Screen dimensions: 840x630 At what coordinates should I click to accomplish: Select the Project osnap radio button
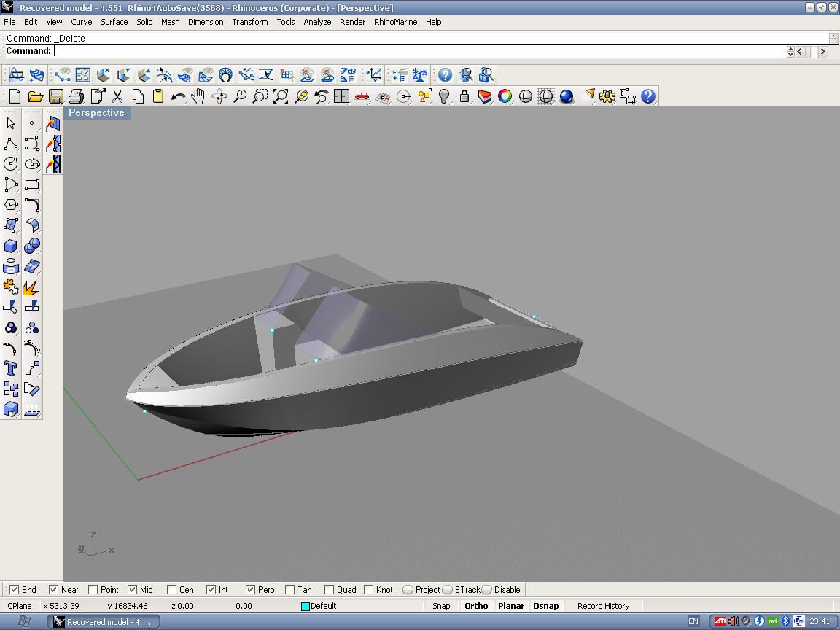click(x=408, y=589)
